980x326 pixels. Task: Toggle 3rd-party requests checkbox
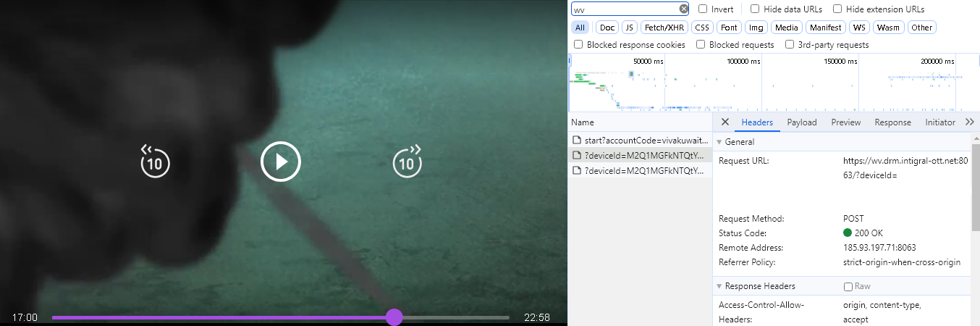790,44
